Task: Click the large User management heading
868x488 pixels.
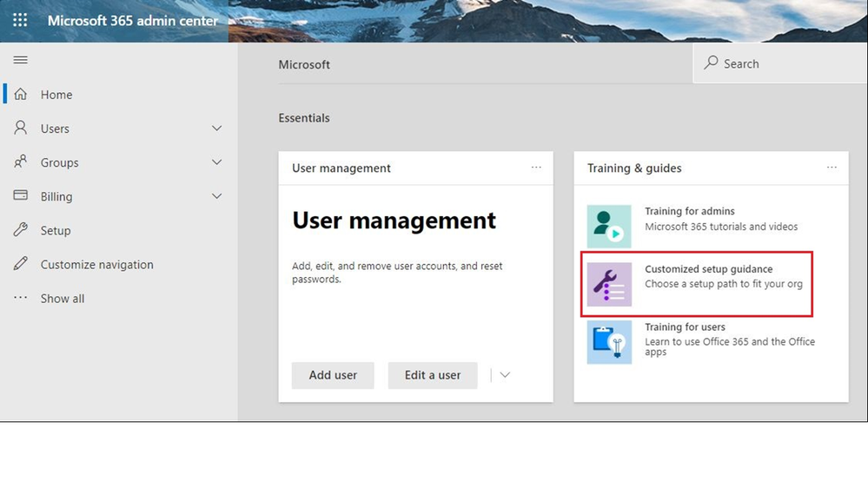Action: tap(394, 221)
